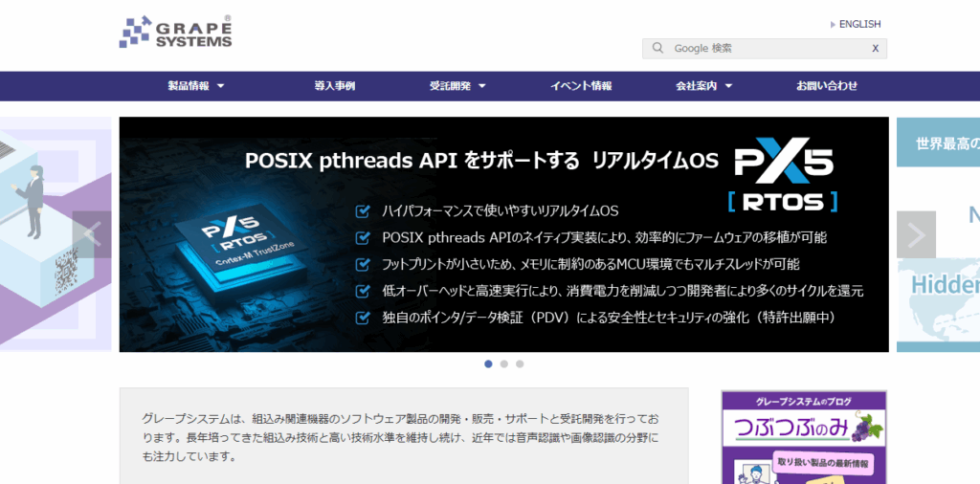Click the company intro paragraph グレープシステムは

coord(400,437)
